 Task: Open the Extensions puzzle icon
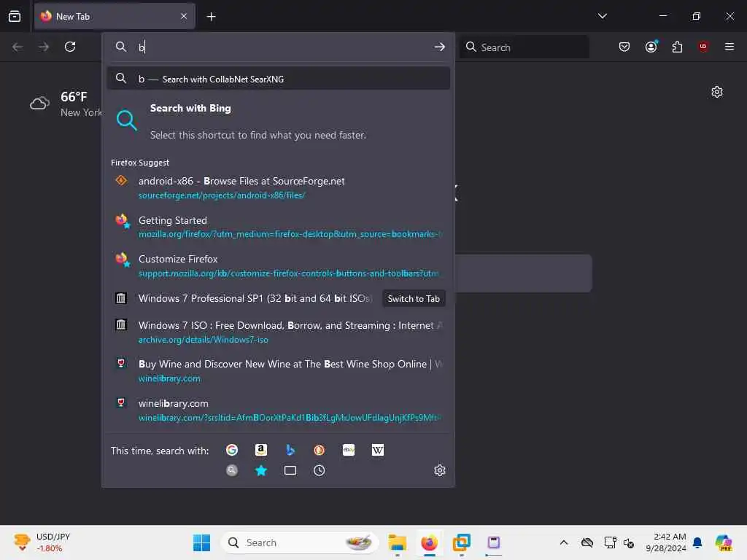tap(677, 47)
